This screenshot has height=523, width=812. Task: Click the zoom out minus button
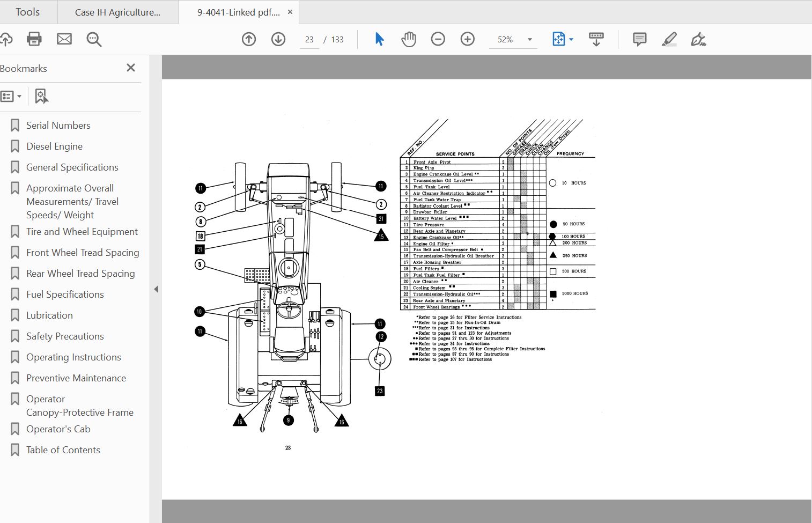pyautogui.click(x=438, y=39)
